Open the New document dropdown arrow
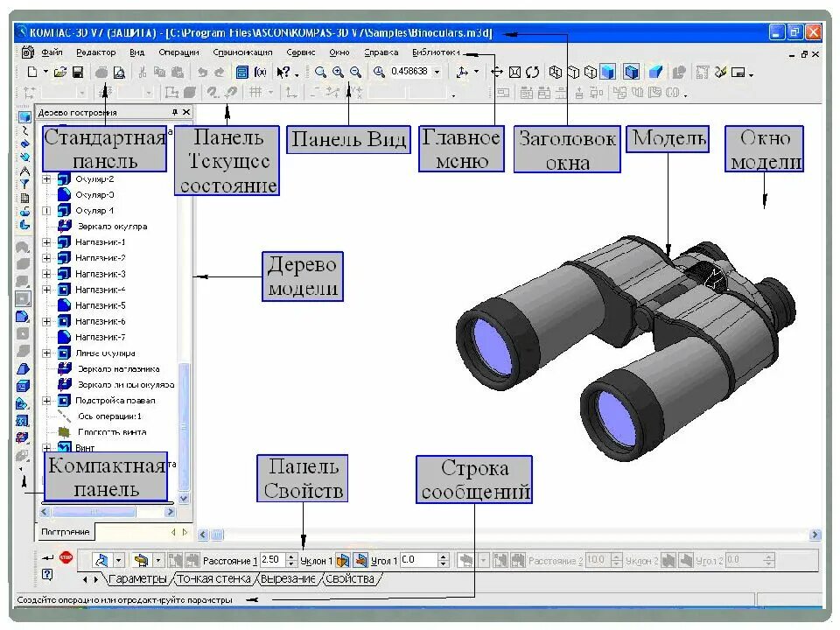This screenshot has height=630, width=840. coord(45,72)
